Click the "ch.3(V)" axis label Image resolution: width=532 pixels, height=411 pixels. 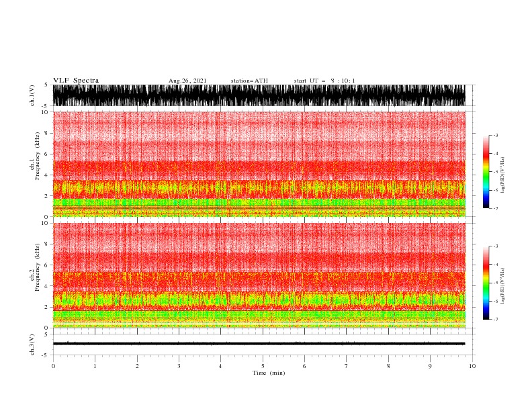pos(32,345)
